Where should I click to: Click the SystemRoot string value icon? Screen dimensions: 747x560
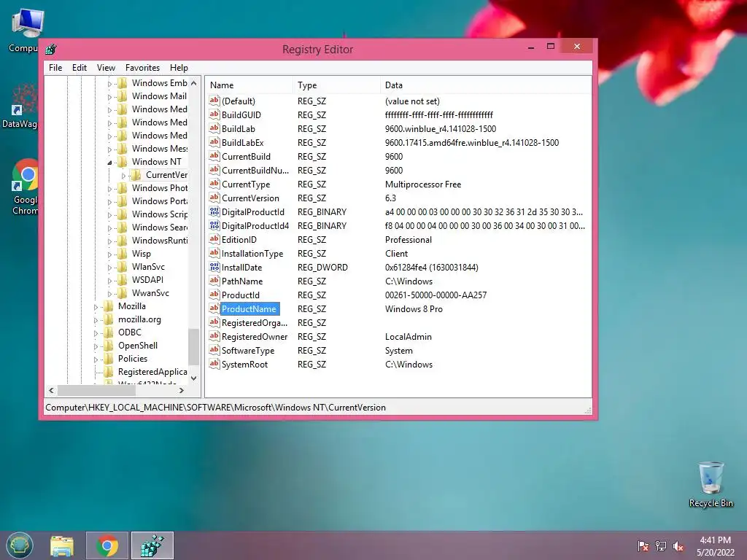point(214,365)
